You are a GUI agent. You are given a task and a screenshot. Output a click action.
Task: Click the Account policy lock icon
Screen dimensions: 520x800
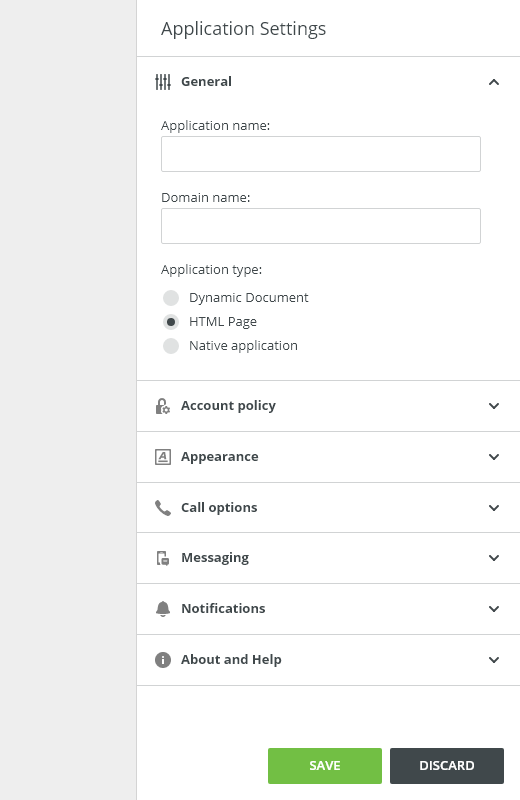tap(163, 406)
